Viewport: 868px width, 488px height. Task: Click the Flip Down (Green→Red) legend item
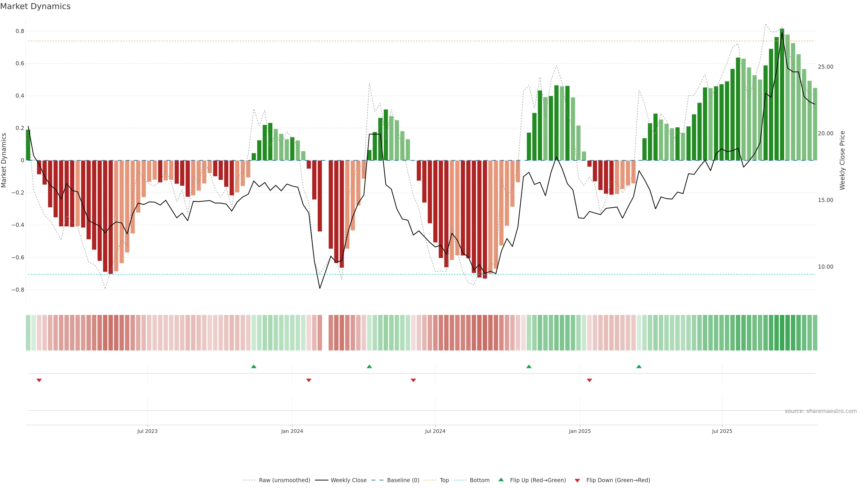618,480
